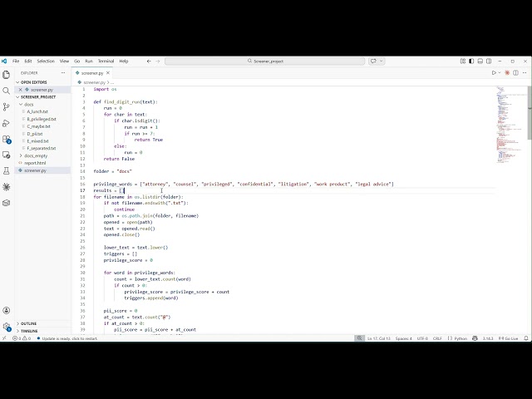Click the Run Python File play icon
Screen dimensions: 532x399
pyautogui.click(x=494, y=73)
